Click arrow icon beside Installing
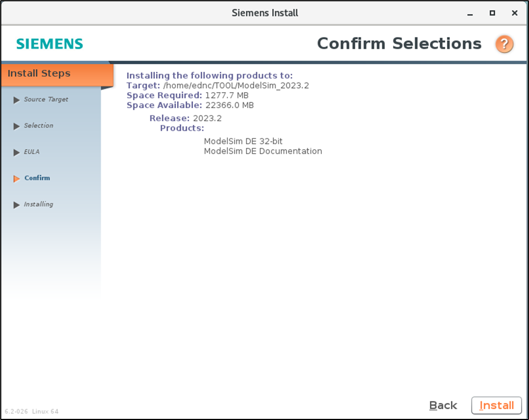Image resolution: width=529 pixels, height=420 pixels. tap(16, 205)
